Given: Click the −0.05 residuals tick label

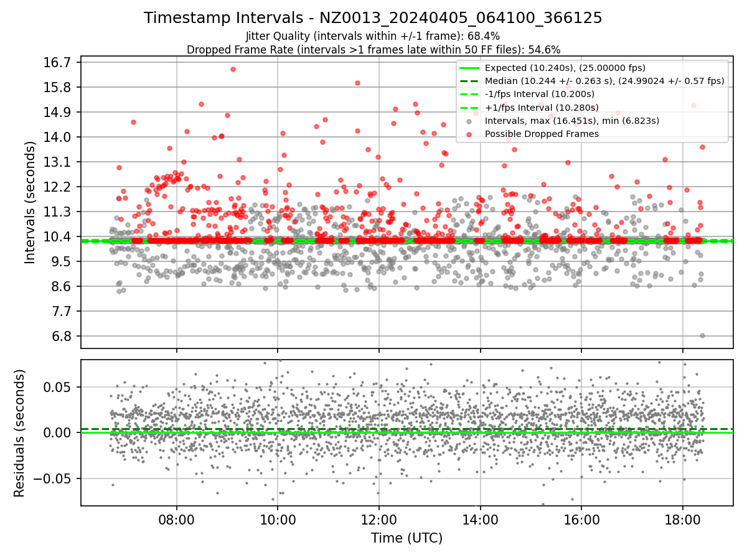Looking at the screenshot, I should [x=54, y=478].
